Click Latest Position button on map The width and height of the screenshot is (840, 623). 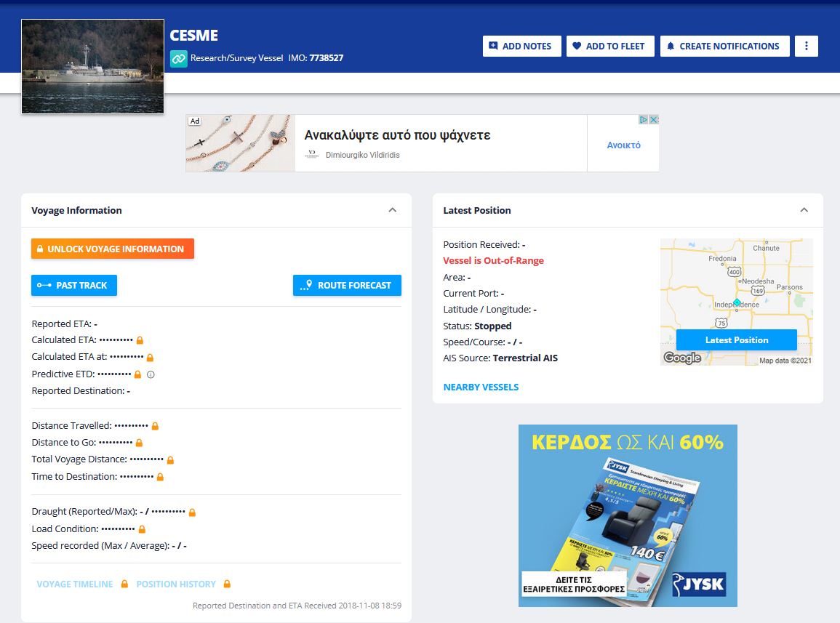pos(736,339)
